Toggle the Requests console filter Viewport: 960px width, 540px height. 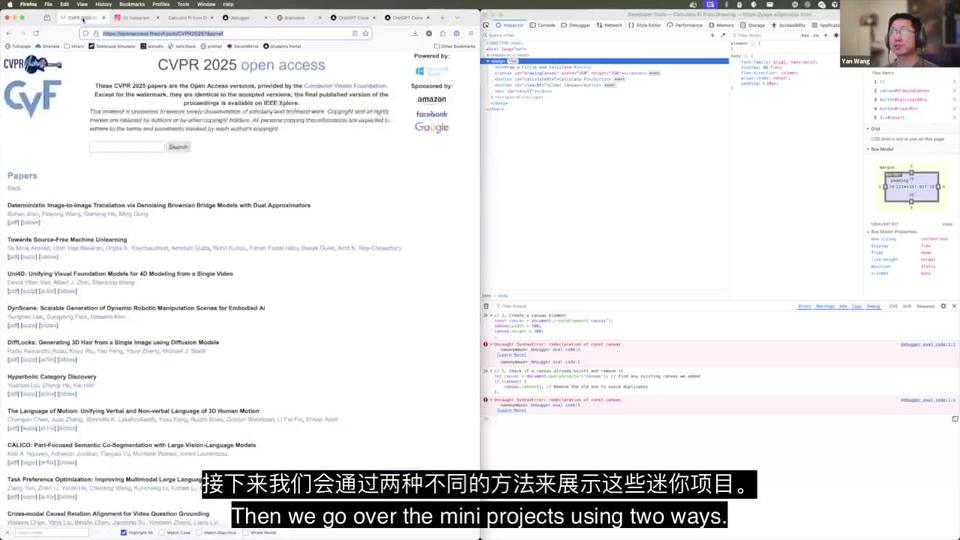pyautogui.click(x=925, y=306)
